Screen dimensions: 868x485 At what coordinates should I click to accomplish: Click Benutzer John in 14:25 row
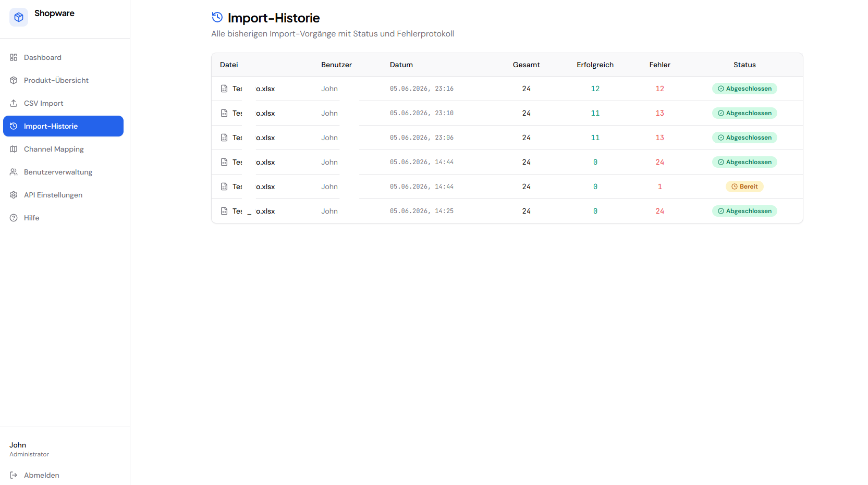tap(329, 211)
